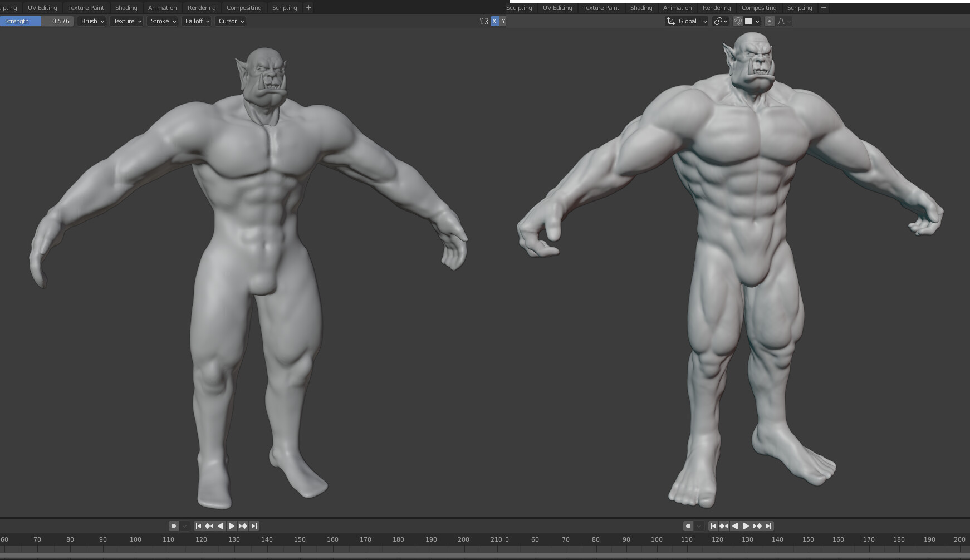Screen dimensions: 970x560
Task: Toggle X-axis mirror in left window
Action: tap(494, 21)
